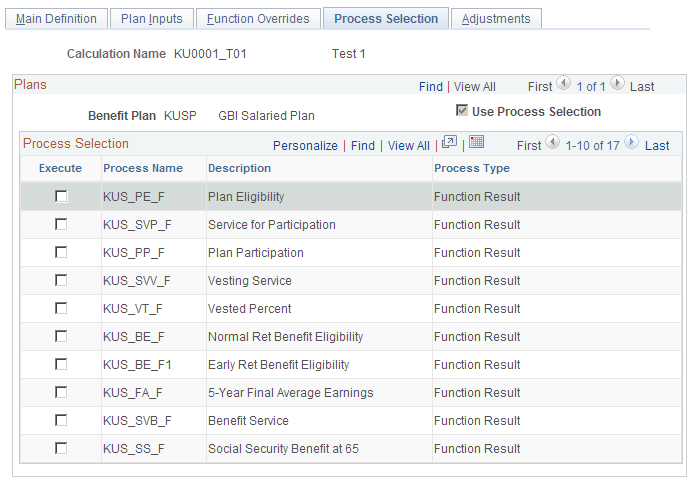Viewport: 693px width, 481px height.
Task: Check Execute for KUS_BE_F Normal Ret Benefit
Action: click(x=61, y=336)
